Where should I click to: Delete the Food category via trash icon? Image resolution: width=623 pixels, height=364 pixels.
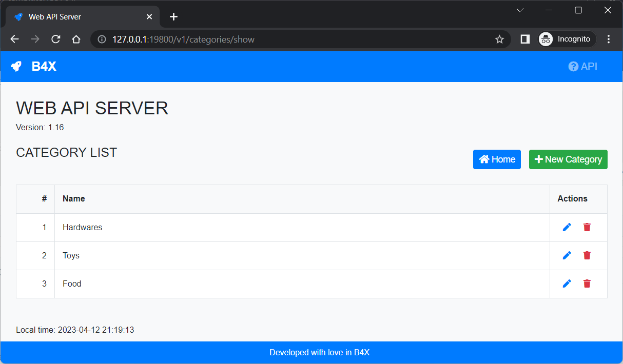(x=587, y=284)
